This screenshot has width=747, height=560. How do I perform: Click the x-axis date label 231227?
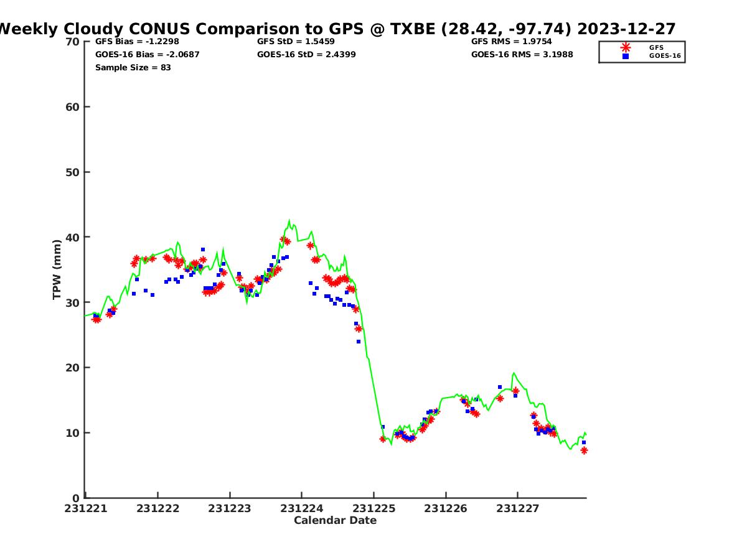[517, 509]
